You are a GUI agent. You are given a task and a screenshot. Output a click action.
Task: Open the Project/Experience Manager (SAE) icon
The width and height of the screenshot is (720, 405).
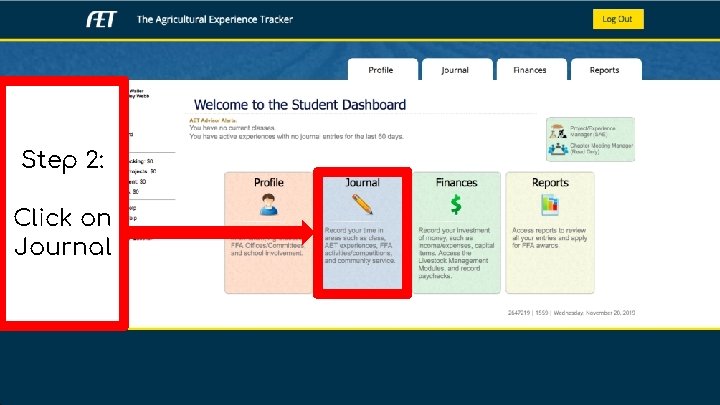point(558,131)
